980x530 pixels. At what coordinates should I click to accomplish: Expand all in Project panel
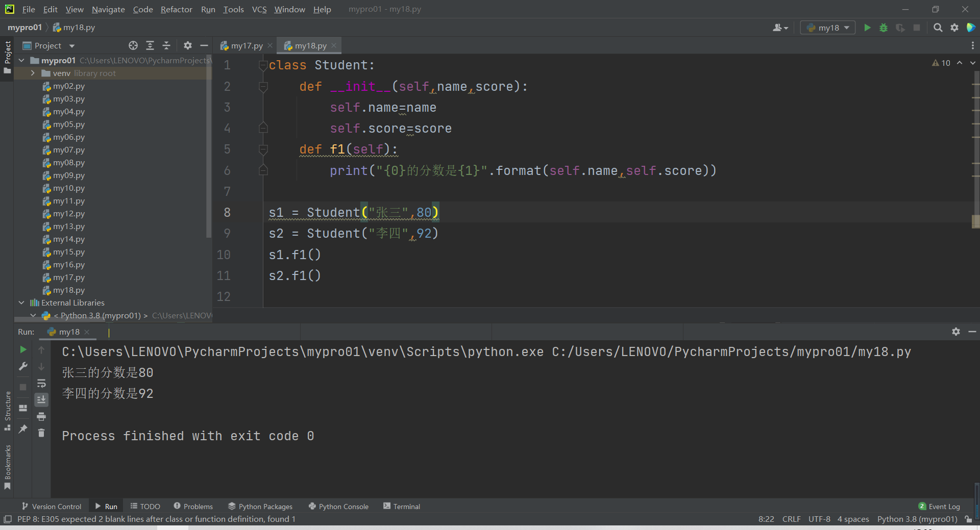tap(150, 45)
